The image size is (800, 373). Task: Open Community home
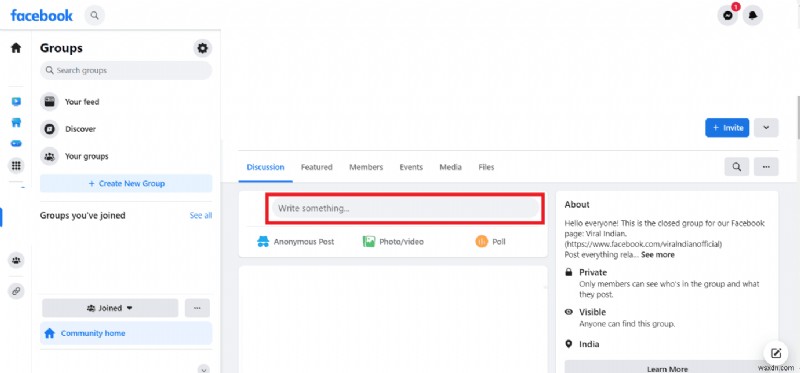126,333
